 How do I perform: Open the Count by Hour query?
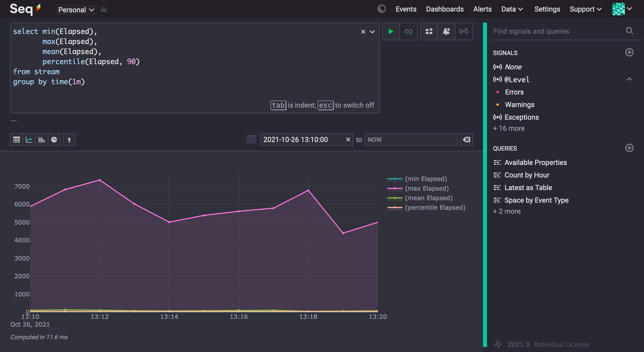(527, 175)
